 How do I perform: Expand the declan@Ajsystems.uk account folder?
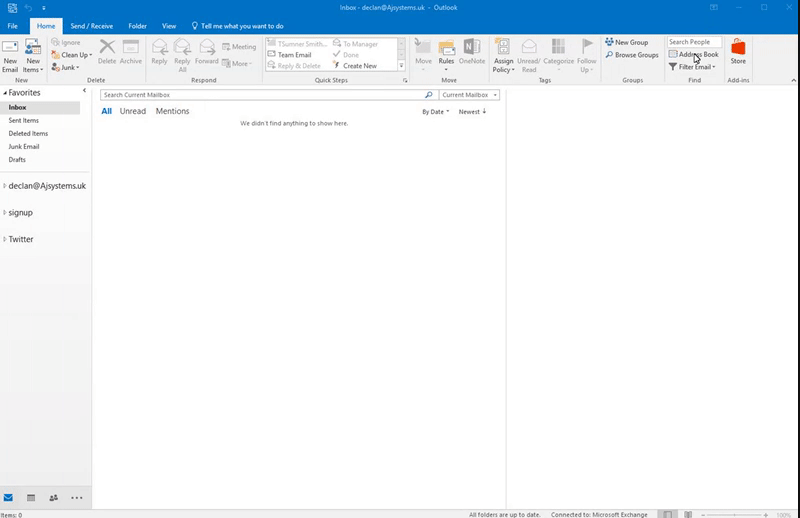[5, 186]
